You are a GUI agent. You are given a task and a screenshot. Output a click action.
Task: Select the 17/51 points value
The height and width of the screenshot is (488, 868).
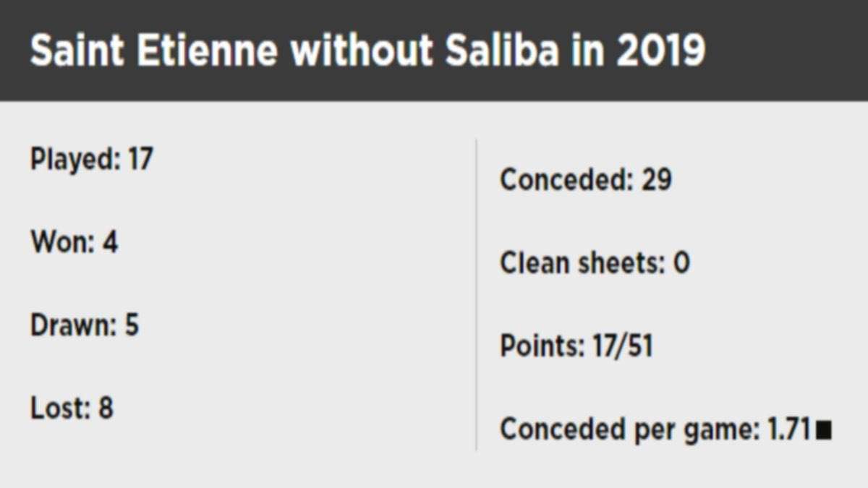[x=623, y=346]
